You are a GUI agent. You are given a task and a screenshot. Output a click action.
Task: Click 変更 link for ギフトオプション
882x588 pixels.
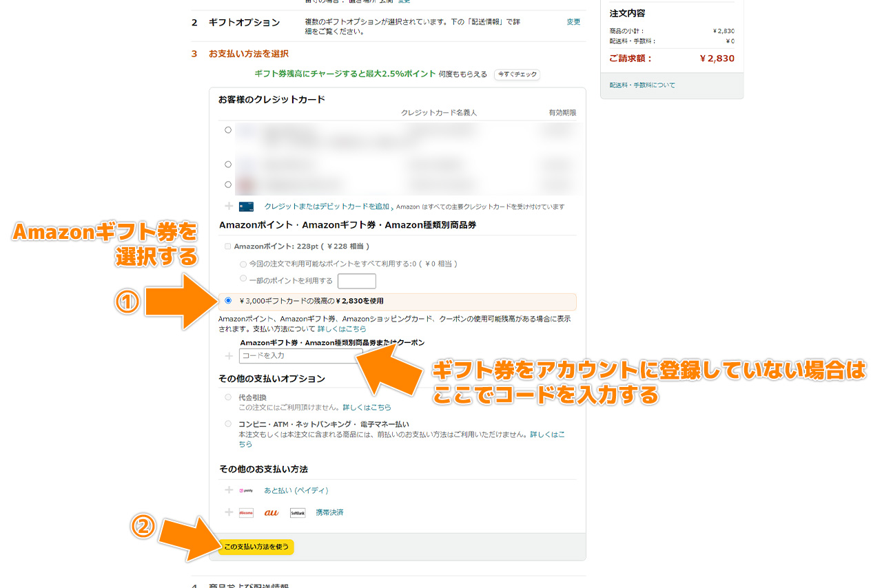(573, 22)
